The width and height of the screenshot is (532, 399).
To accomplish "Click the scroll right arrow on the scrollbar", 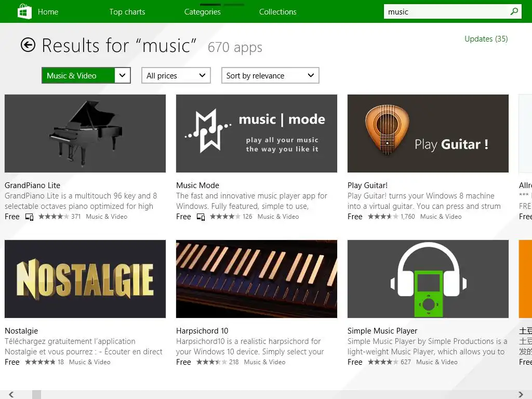I will pos(521,395).
